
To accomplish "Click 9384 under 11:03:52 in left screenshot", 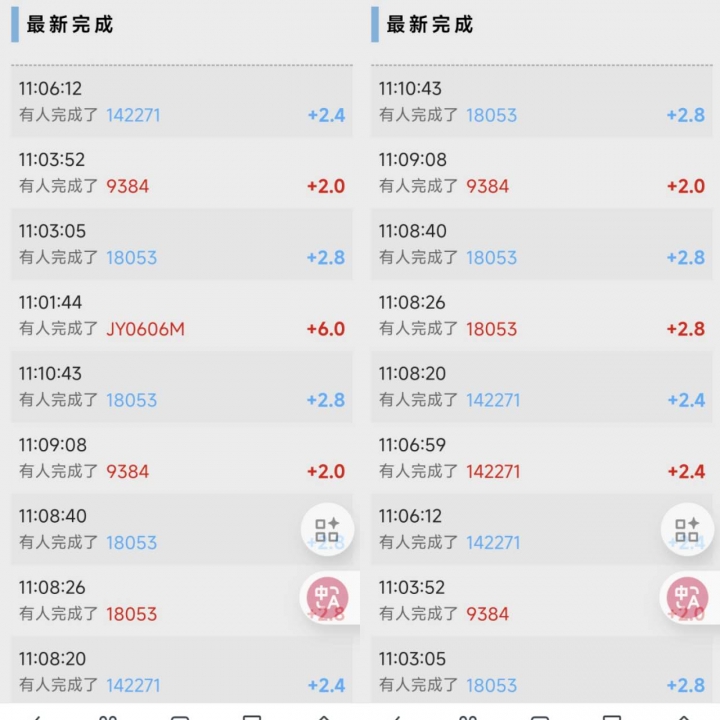I will pos(128,186).
